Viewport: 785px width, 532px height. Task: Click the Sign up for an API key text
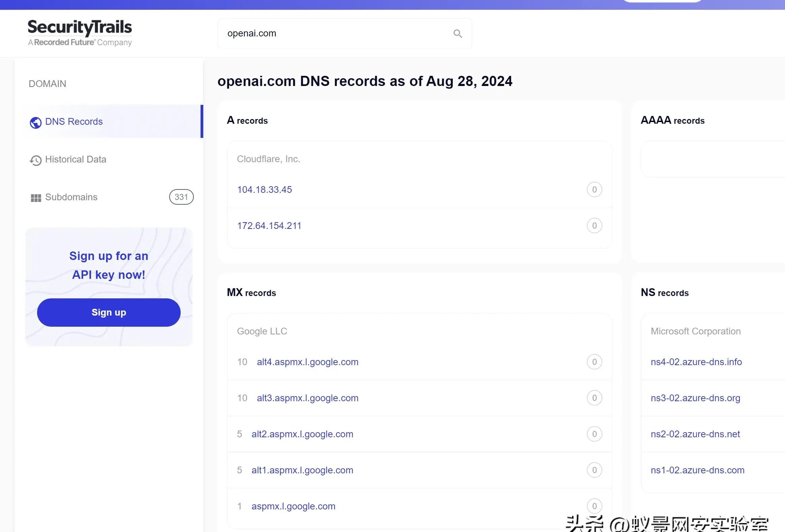109,265
